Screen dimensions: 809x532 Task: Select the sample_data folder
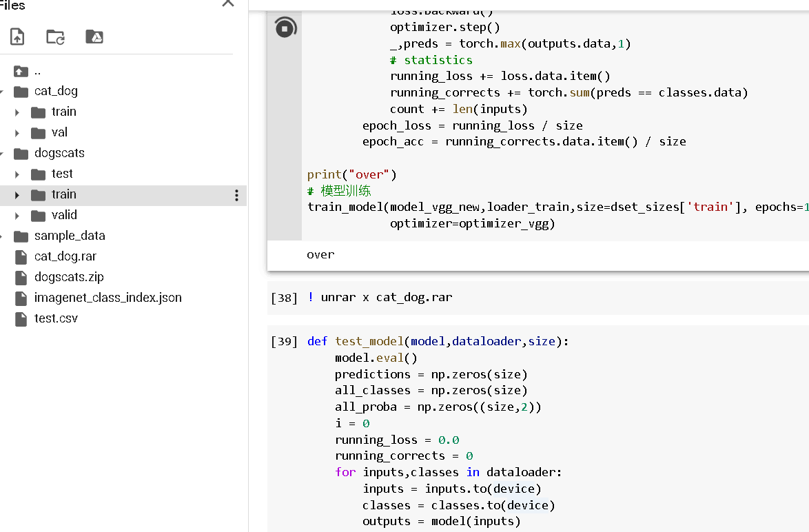pyautogui.click(x=69, y=236)
